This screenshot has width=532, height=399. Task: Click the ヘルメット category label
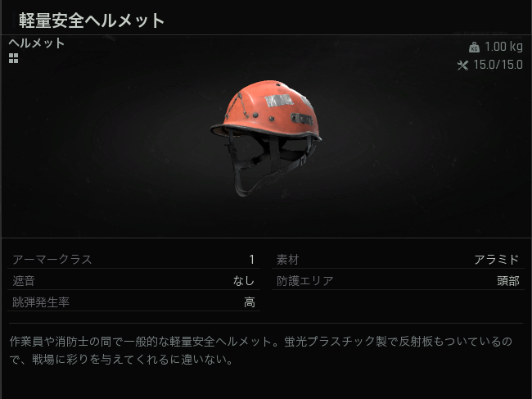[36, 43]
